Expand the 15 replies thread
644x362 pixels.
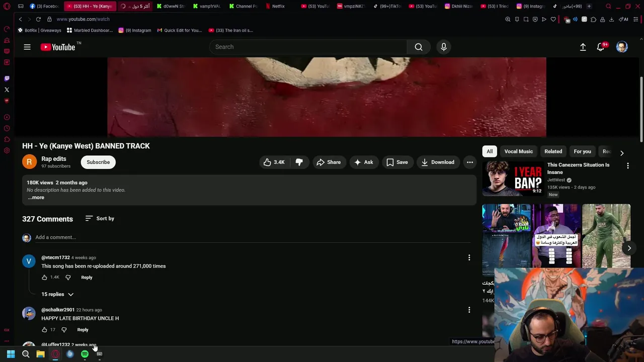(57, 294)
